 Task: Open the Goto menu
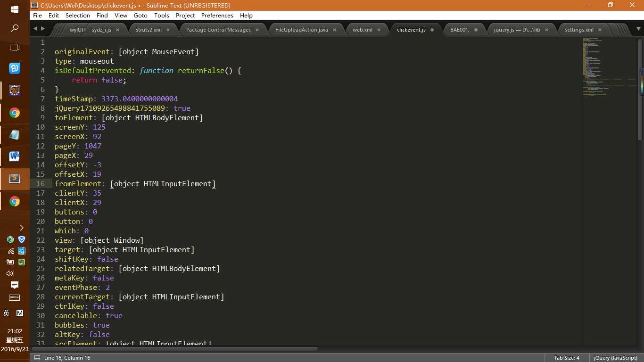point(140,15)
